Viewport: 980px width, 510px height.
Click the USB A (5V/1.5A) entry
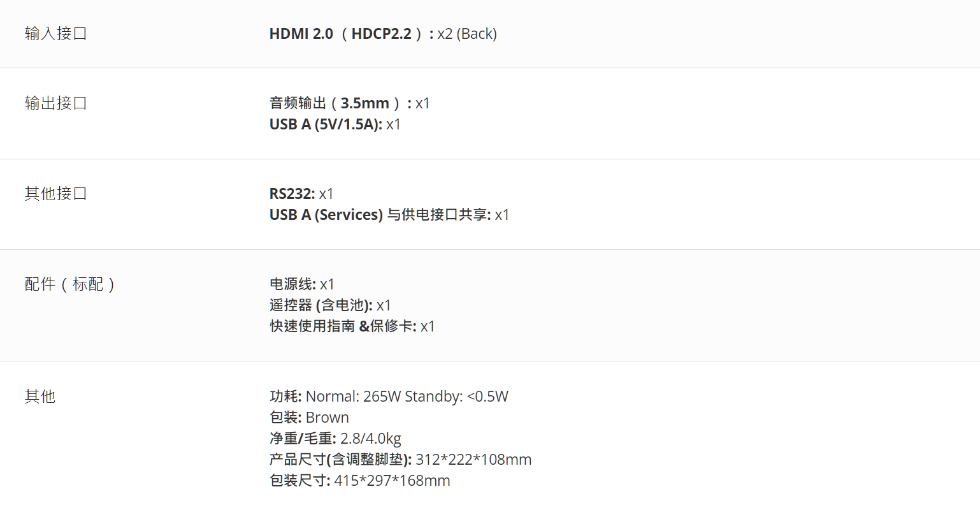click(x=335, y=124)
